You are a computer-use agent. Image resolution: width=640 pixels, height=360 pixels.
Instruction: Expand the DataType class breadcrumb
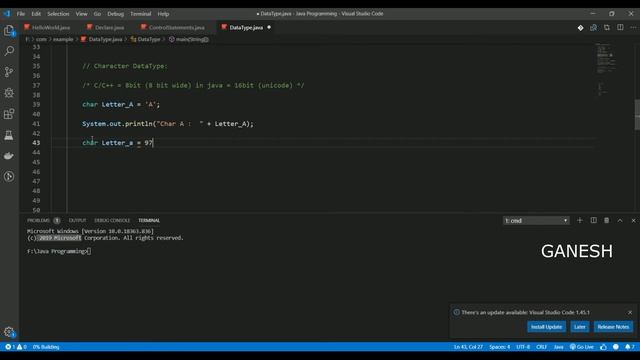coord(145,40)
